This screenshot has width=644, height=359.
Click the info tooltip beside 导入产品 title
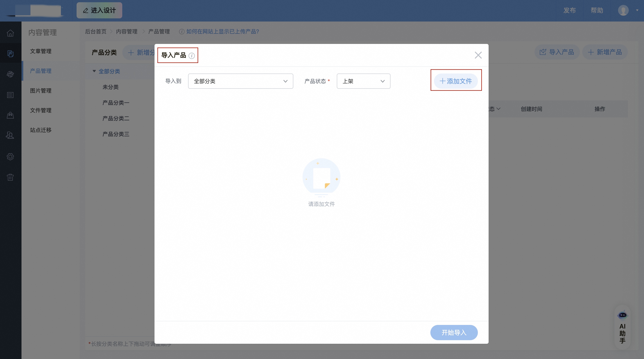pos(192,56)
